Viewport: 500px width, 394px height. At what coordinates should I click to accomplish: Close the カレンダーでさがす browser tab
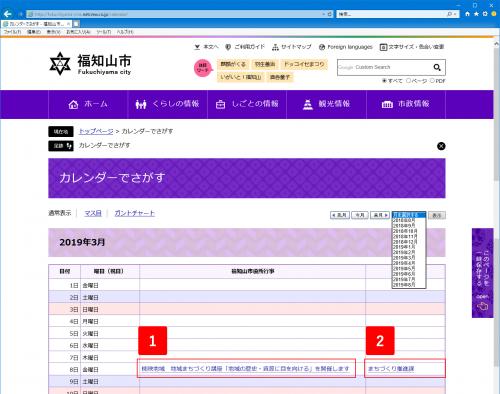coord(68,24)
